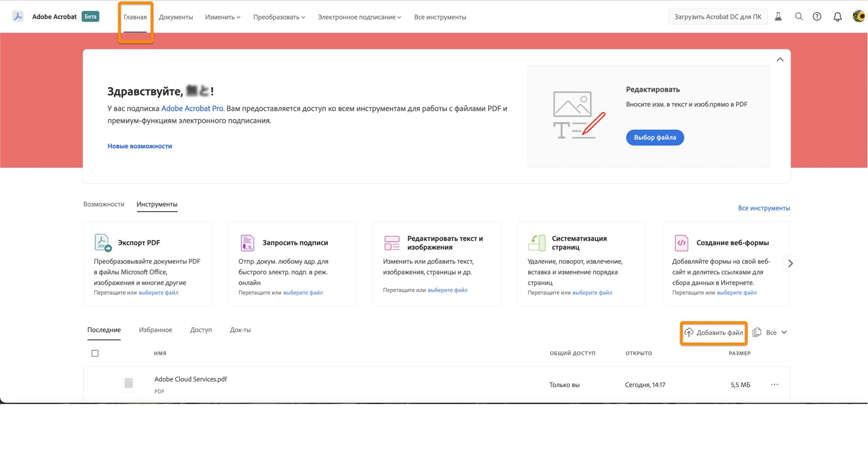
Task: Click the 5,5 МБ file size
Action: coord(741,385)
